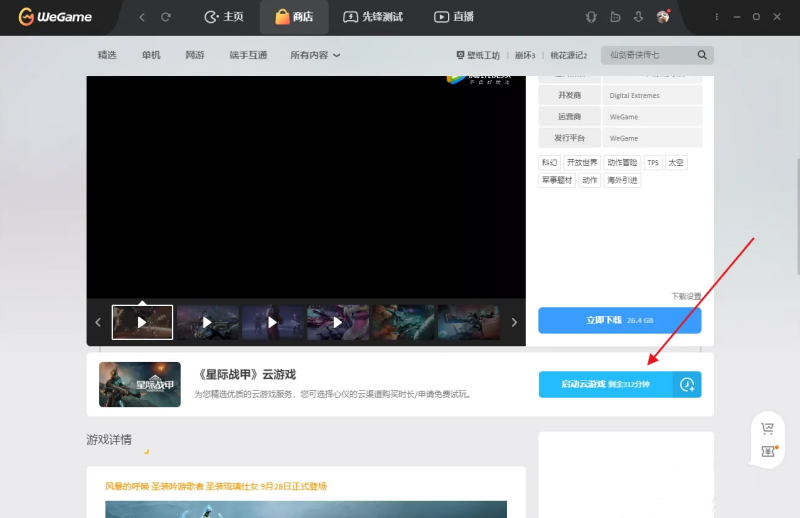
Task: Go back with the back arrow
Action: coord(142,17)
